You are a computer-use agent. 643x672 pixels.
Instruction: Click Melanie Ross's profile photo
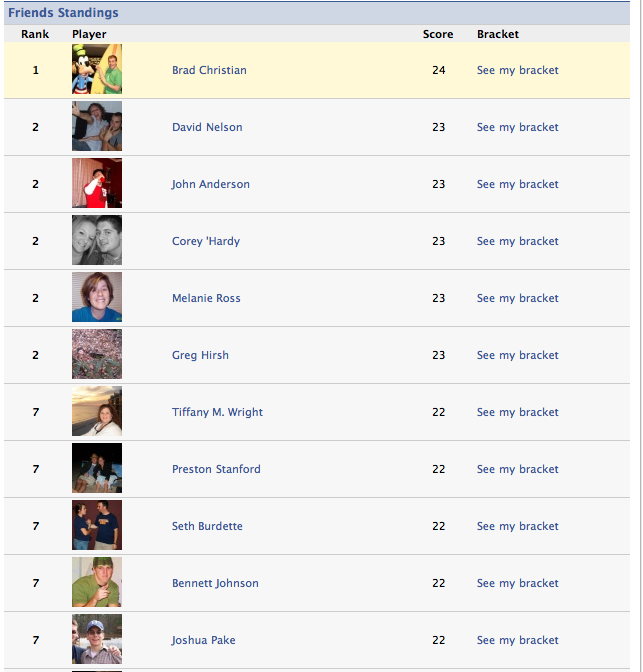pyautogui.click(x=97, y=298)
